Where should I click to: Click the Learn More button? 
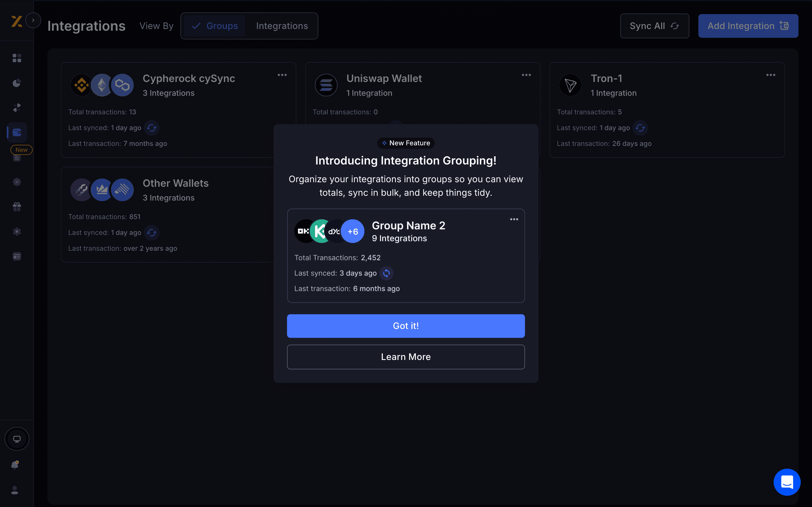pos(406,357)
